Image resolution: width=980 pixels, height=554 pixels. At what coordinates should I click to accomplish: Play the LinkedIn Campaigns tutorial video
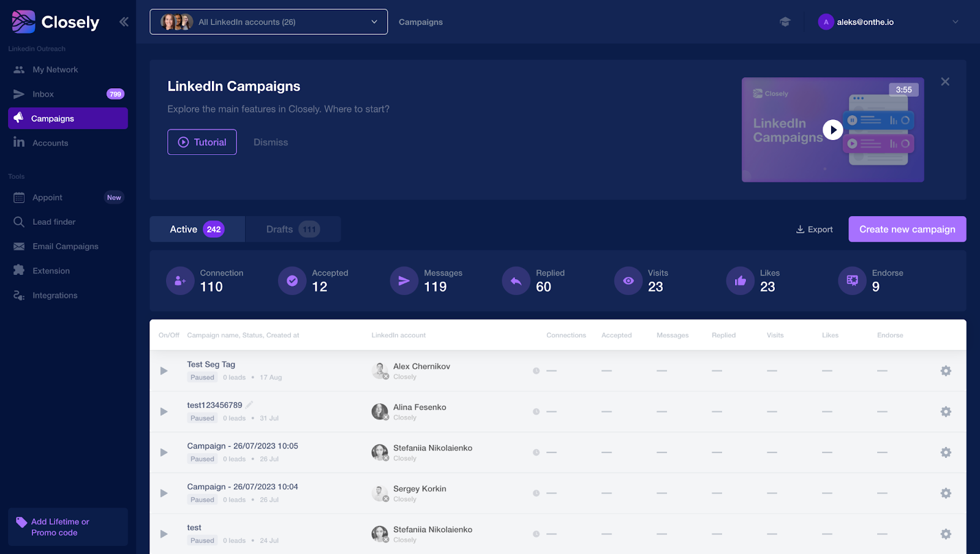[x=833, y=130]
